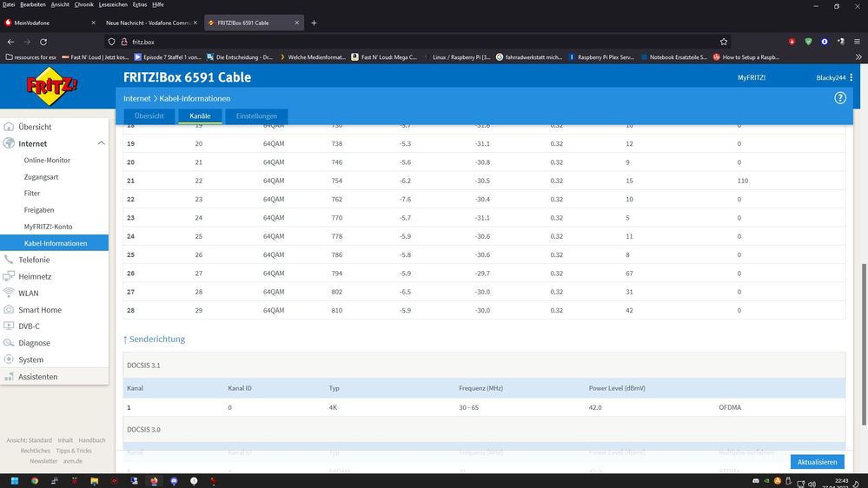Select the Kanäle tab
The width and height of the screenshot is (868, 488).
pos(200,116)
